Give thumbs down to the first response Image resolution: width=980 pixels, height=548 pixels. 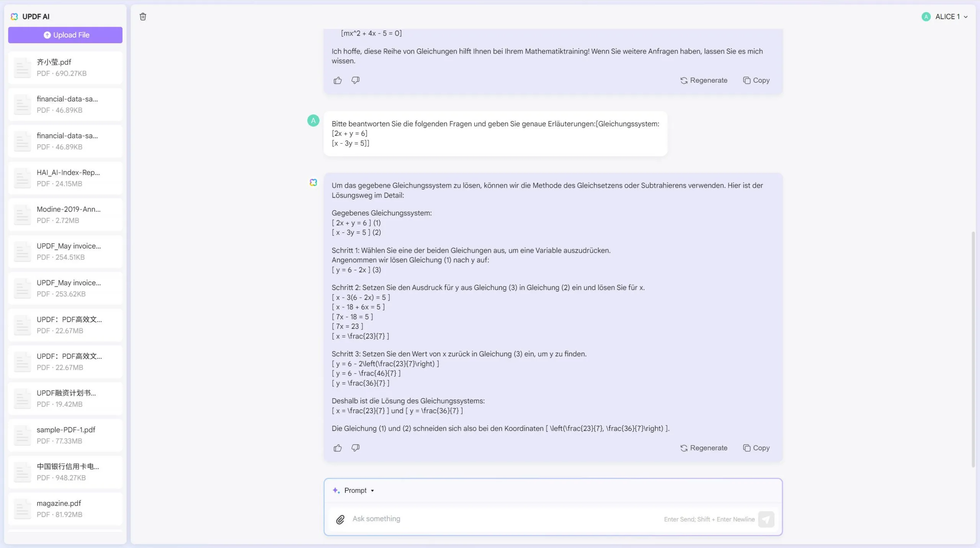click(x=355, y=80)
